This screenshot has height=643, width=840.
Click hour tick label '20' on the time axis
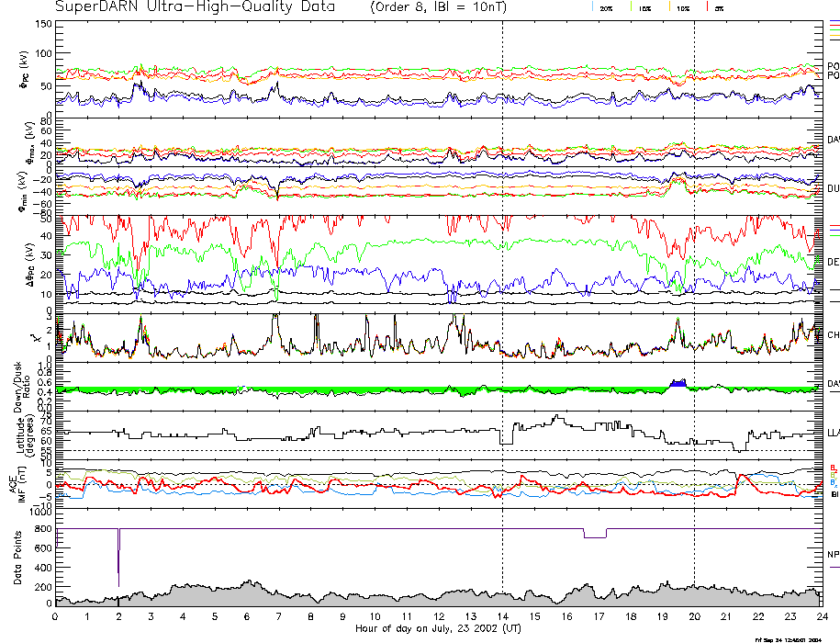click(694, 616)
